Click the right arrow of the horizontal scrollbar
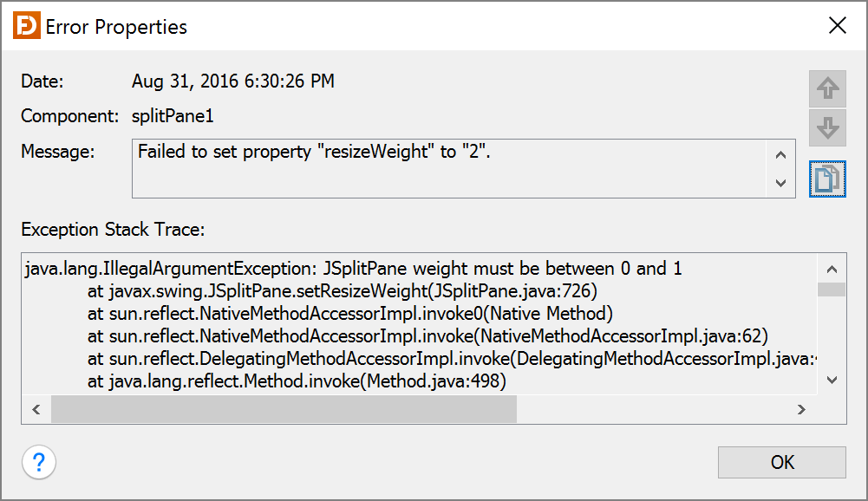This screenshot has height=501, width=868. 801,408
